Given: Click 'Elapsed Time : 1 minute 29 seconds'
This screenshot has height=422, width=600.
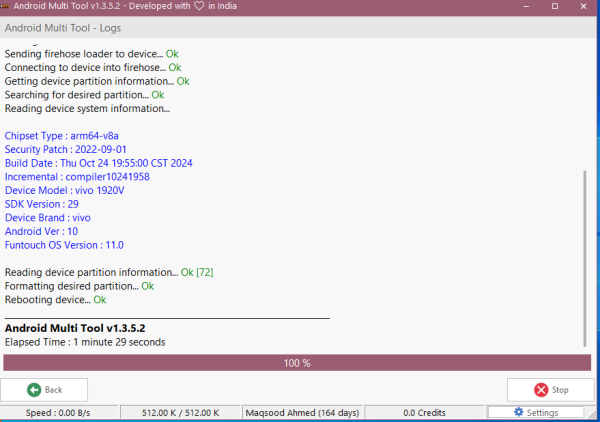Looking at the screenshot, I should [x=85, y=342].
